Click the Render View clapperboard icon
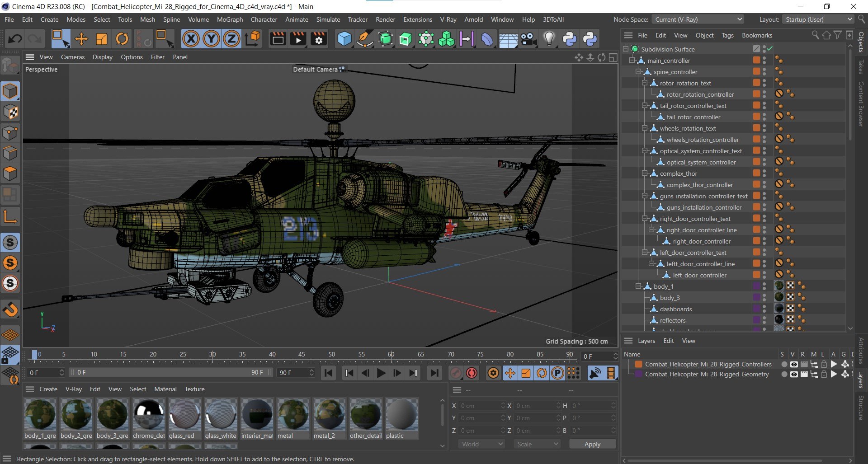Screen dimensions: 868x464 coord(278,39)
